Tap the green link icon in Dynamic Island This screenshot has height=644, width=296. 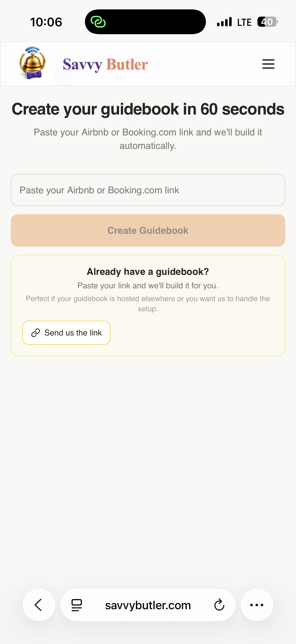pyautogui.click(x=98, y=22)
